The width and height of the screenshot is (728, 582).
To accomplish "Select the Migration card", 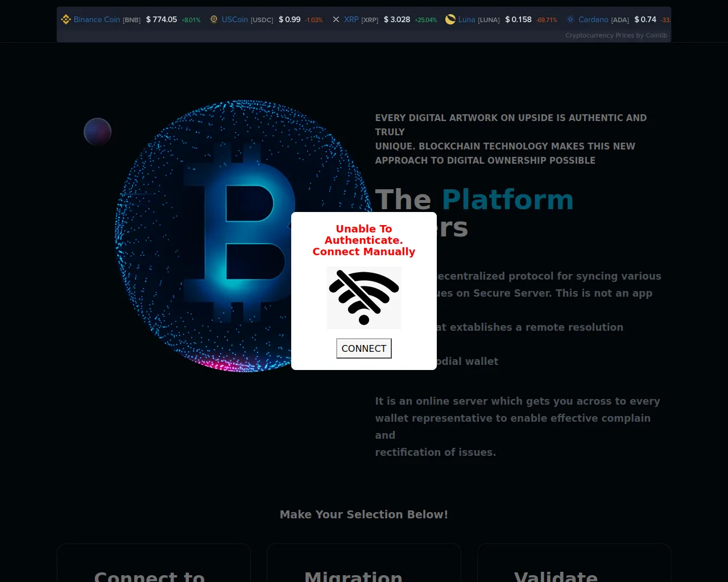I will click(x=364, y=563).
